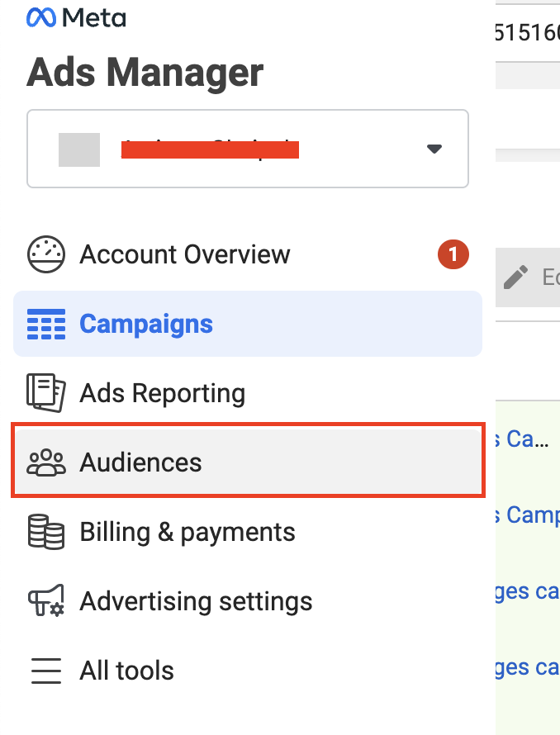Viewport: 560px width, 735px height.
Task: Click the red notification badge showing 1
Action: (x=453, y=254)
